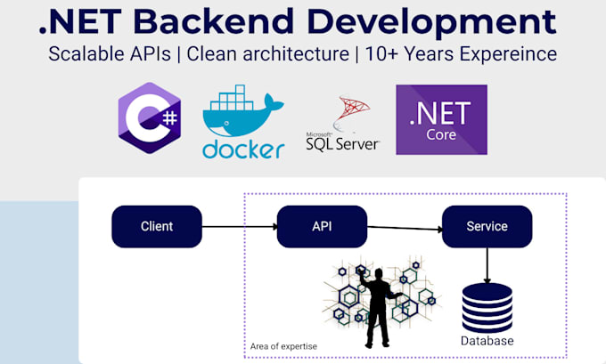606x364 pixels.
Task: Click the "10+ Years Expereince" text
Action: point(461,54)
